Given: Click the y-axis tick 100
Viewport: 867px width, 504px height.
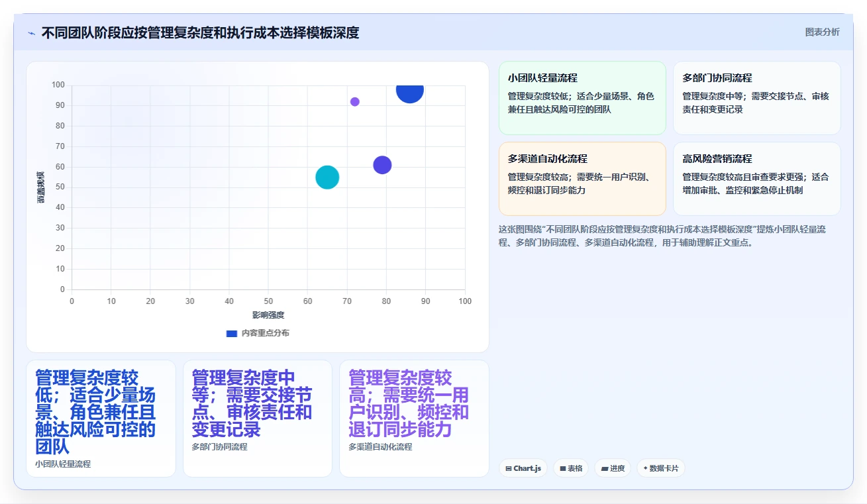Looking at the screenshot, I should [58, 85].
